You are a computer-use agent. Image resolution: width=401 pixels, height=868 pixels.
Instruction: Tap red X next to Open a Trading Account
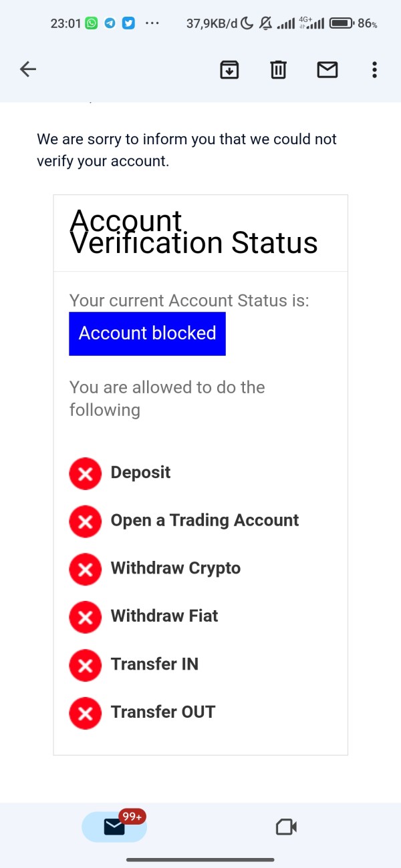(x=86, y=521)
